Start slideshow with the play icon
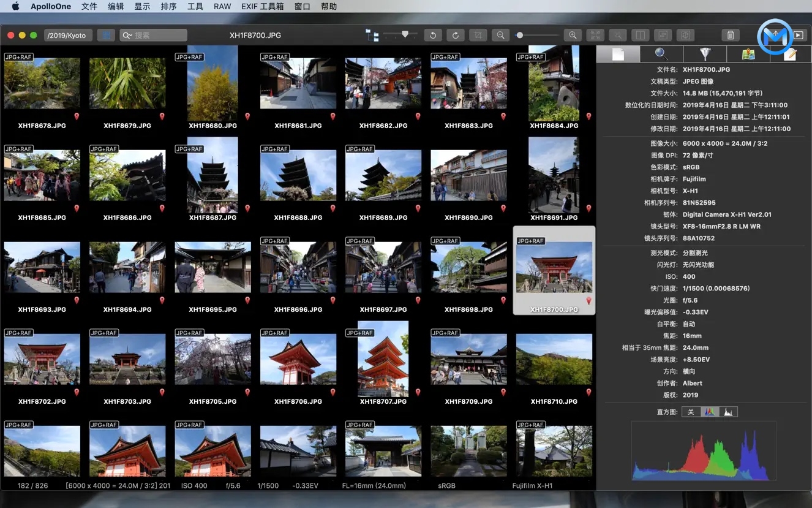This screenshot has width=812, height=508. pos(799,36)
